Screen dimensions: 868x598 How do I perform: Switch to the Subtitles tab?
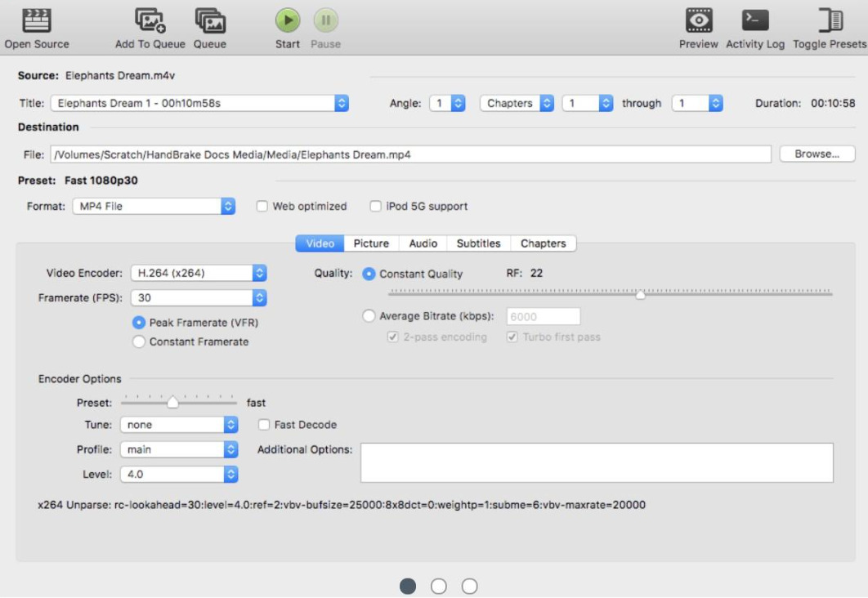click(x=478, y=243)
